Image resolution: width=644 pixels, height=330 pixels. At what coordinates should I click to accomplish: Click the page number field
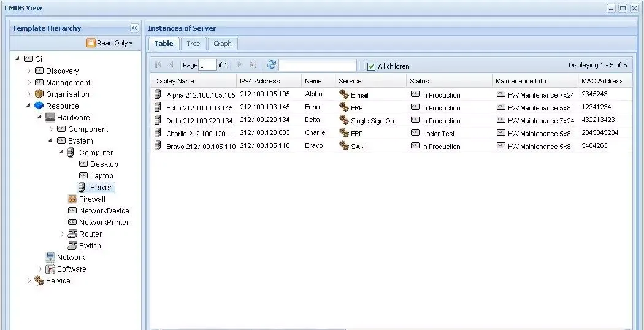(207, 65)
